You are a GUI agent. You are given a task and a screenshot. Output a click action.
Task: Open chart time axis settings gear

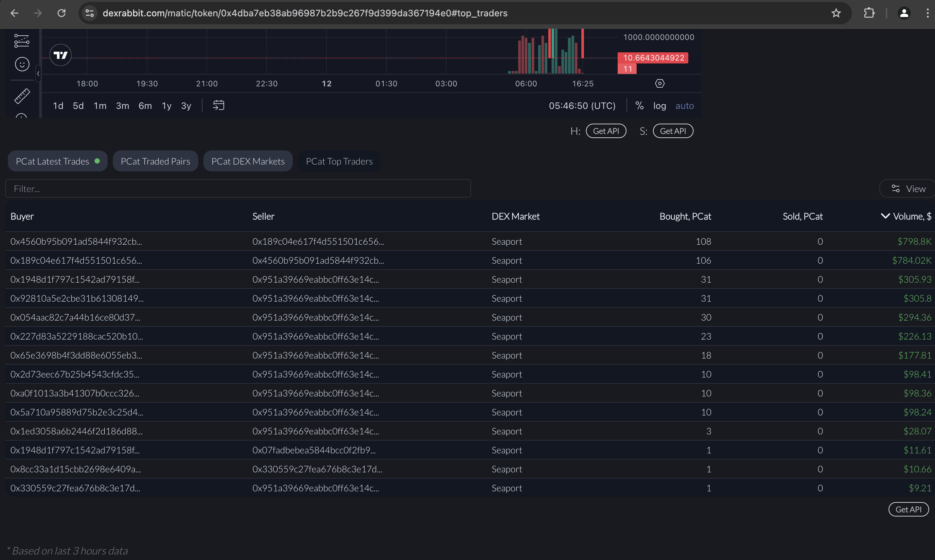(x=660, y=83)
